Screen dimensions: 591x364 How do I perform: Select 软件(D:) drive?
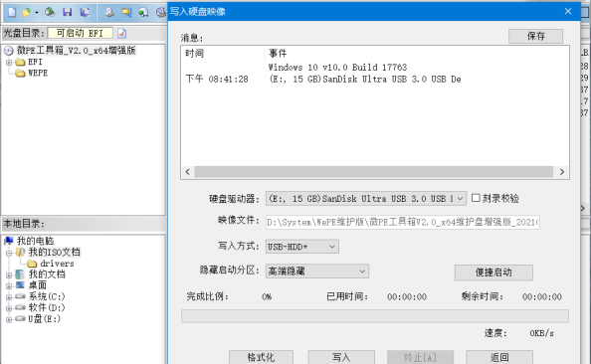click(x=47, y=307)
